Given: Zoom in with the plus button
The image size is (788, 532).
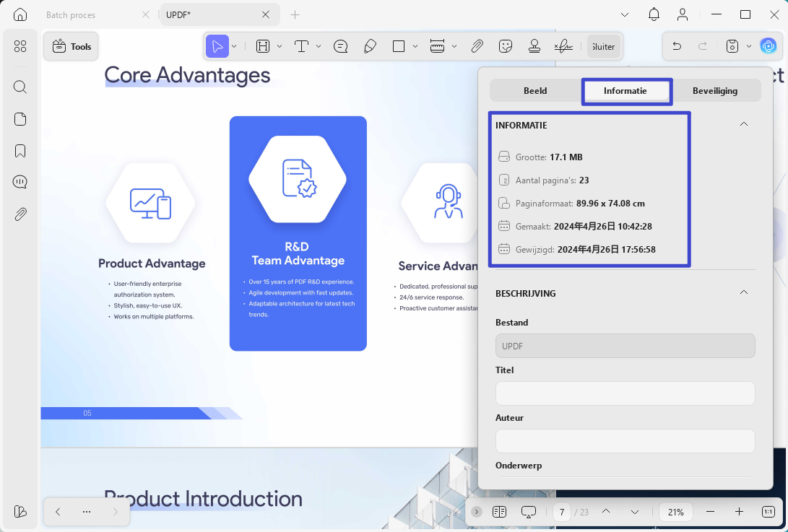Looking at the screenshot, I should [739, 512].
